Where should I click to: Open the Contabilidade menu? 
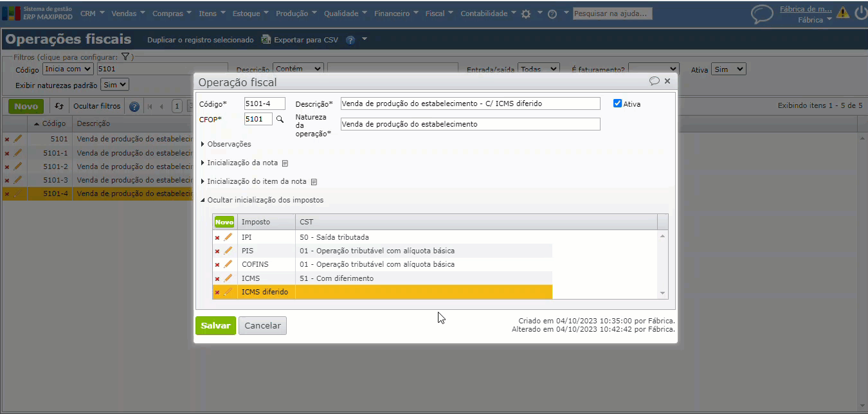click(x=489, y=14)
